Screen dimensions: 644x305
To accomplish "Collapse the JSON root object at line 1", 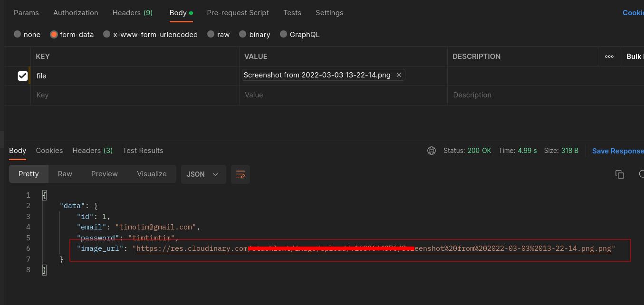I will (x=45, y=195).
